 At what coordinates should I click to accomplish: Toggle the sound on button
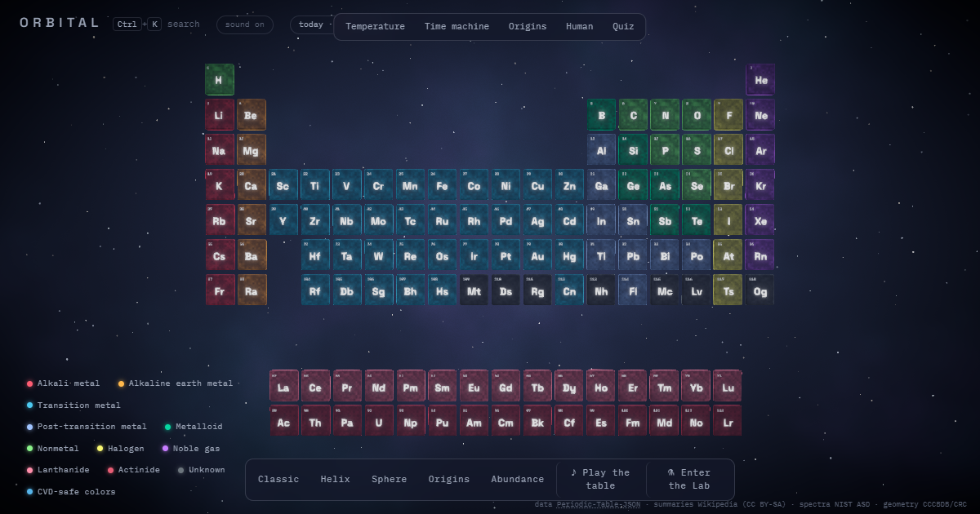pos(245,24)
